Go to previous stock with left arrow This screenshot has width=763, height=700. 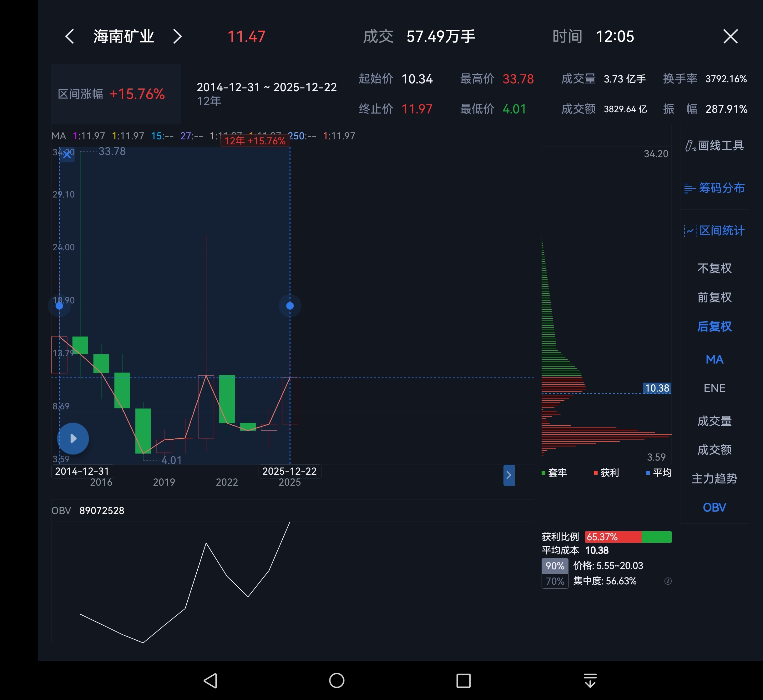pos(70,37)
